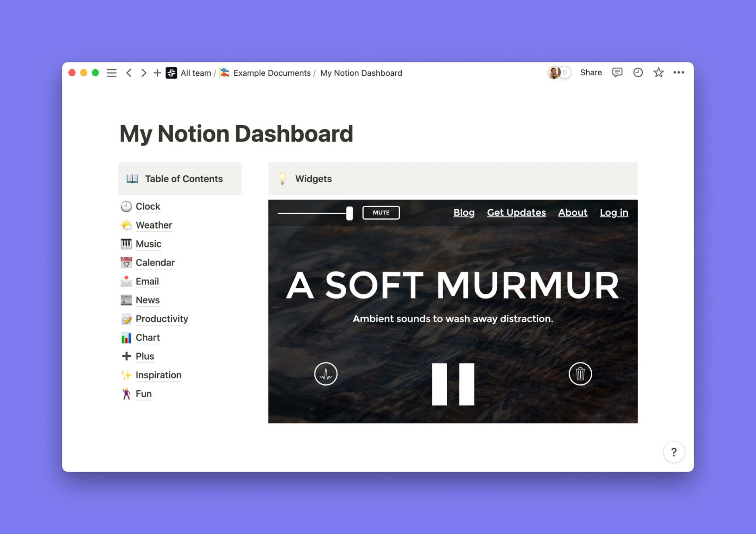
Task: Click the trash can icon in widget
Action: click(580, 374)
